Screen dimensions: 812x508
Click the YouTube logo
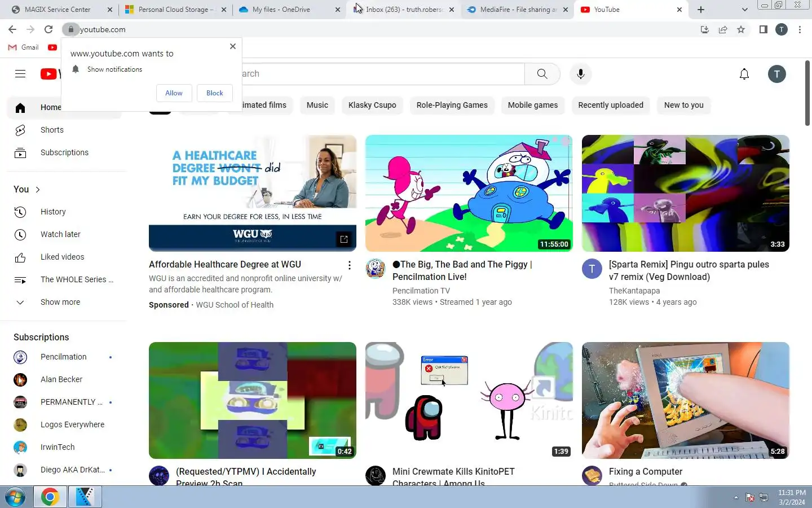pyautogui.click(x=50, y=74)
